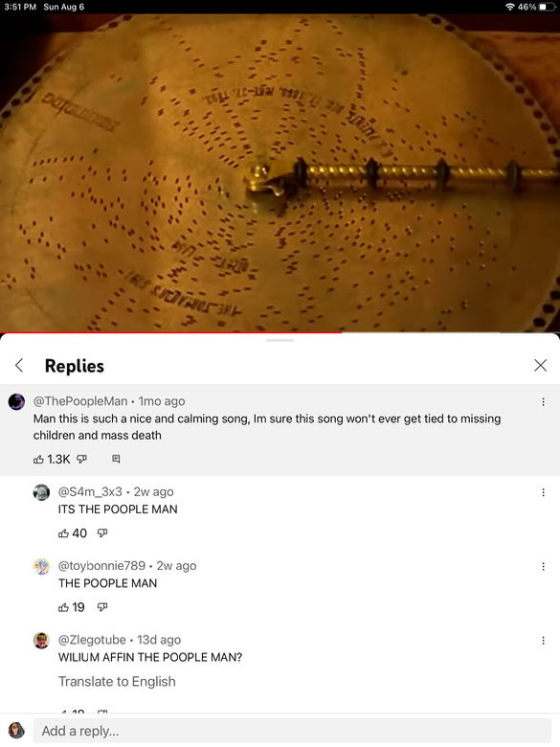
Task: Open the @S4m_3x3 channel avatar
Action: [41, 492]
